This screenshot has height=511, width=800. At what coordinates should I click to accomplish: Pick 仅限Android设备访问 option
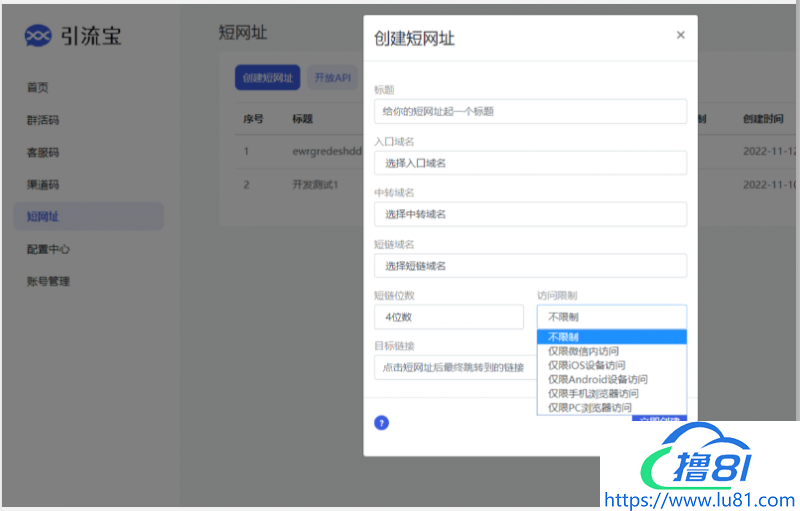[597, 379]
